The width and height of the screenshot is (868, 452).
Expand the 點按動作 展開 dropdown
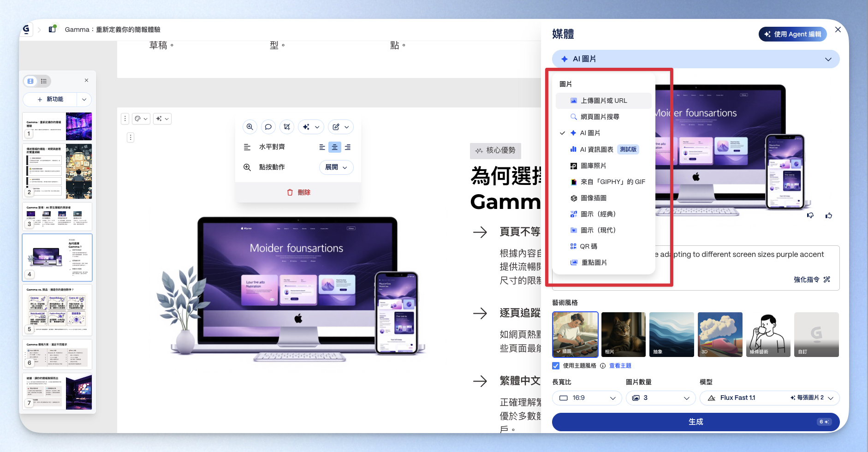336,167
